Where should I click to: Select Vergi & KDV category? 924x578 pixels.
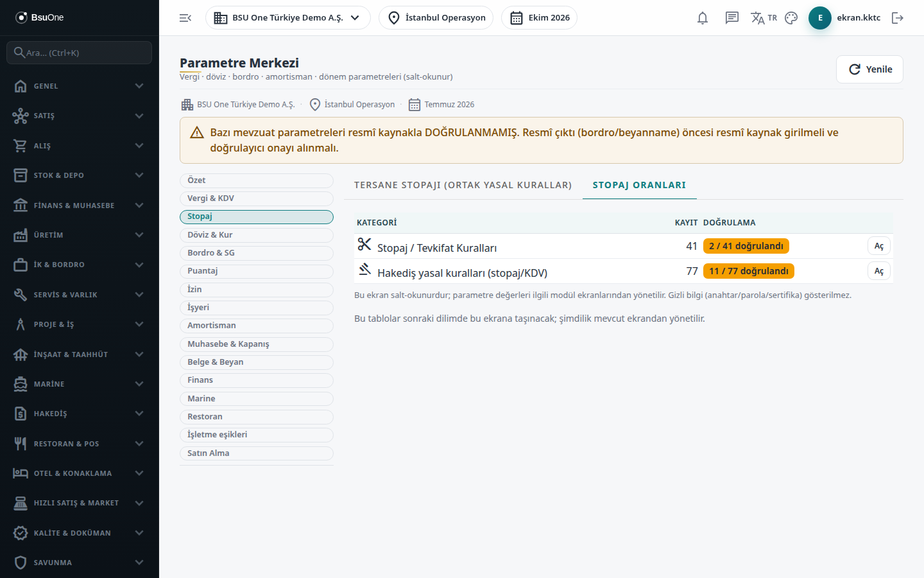(257, 198)
